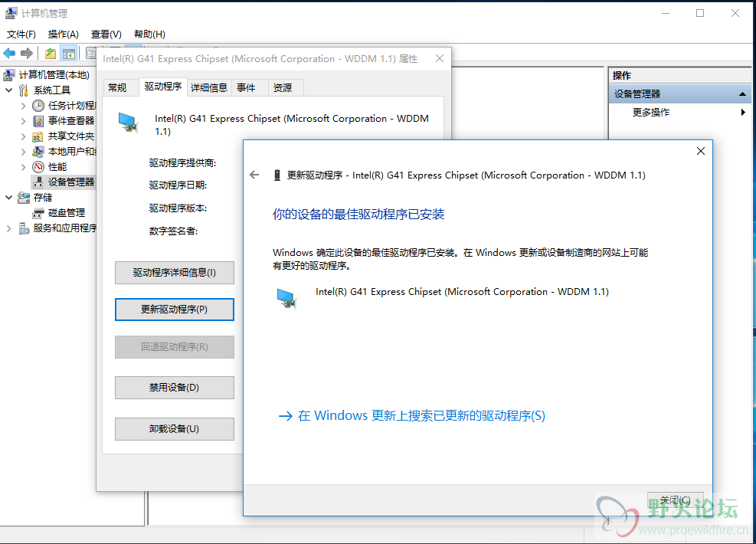Screen dimensions: 756x544
Task: Select the 性能 monitor icon
Action: coord(38,167)
